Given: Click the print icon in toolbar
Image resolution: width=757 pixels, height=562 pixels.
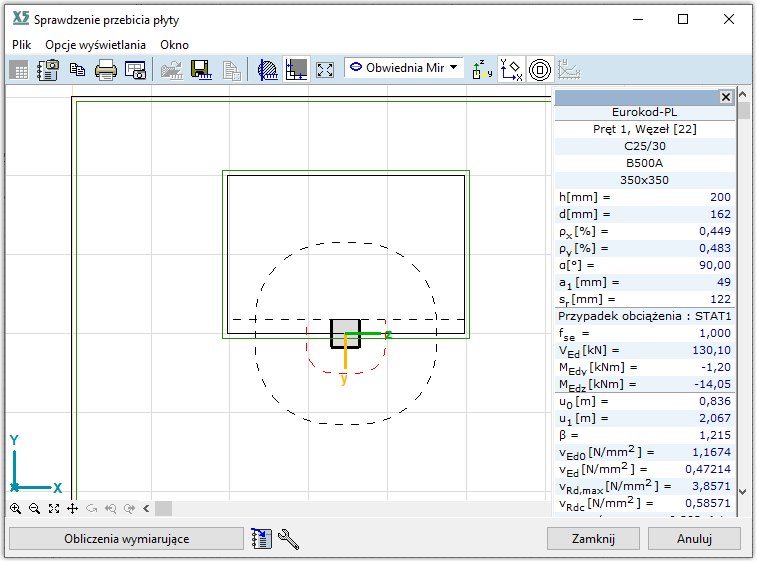Looking at the screenshot, I should point(106,69).
